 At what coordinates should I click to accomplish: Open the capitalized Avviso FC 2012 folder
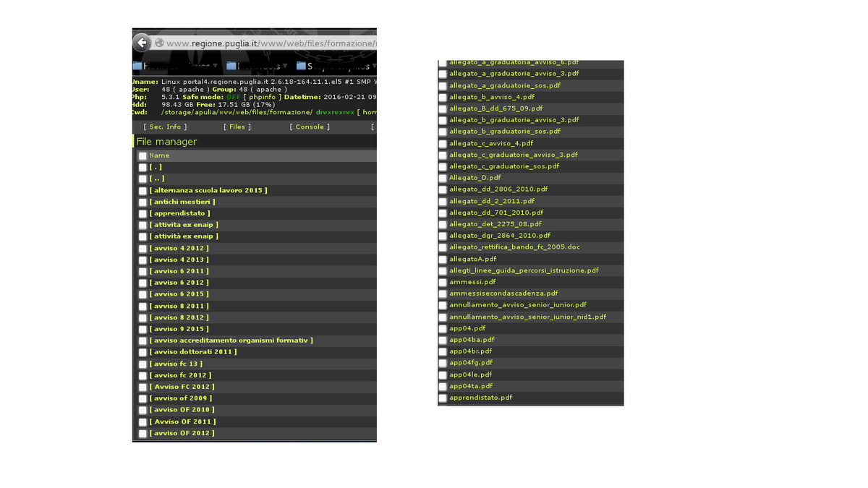[182, 387]
